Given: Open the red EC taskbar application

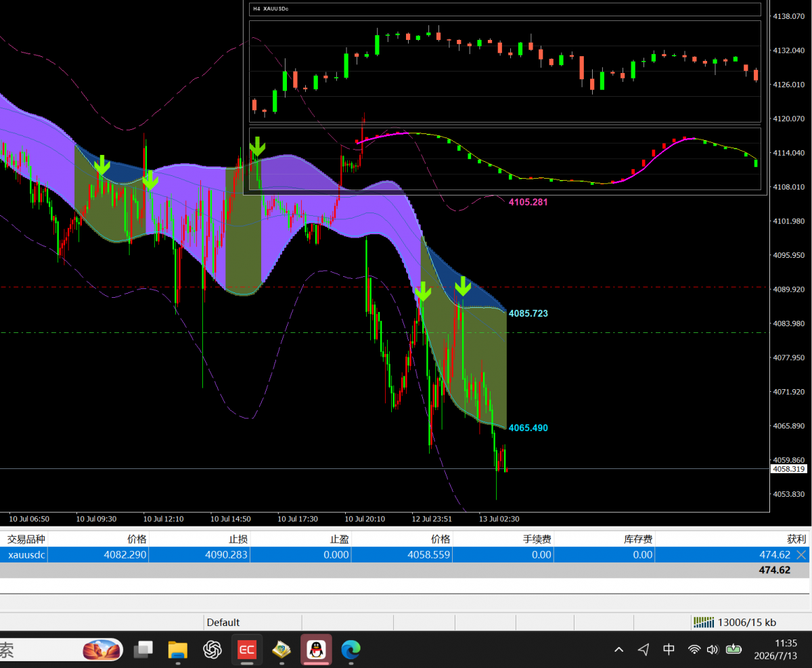Looking at the screenshot, I should coord(246,650).
